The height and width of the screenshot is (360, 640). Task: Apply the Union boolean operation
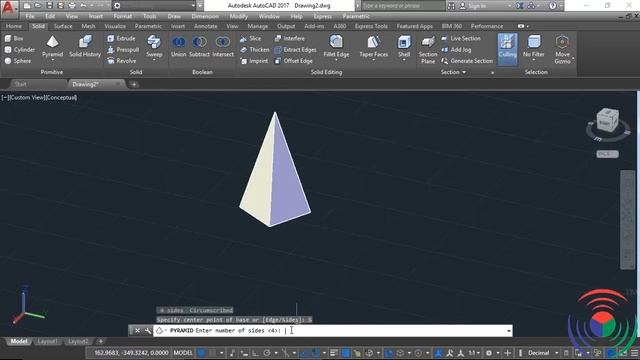pos(178,46)
